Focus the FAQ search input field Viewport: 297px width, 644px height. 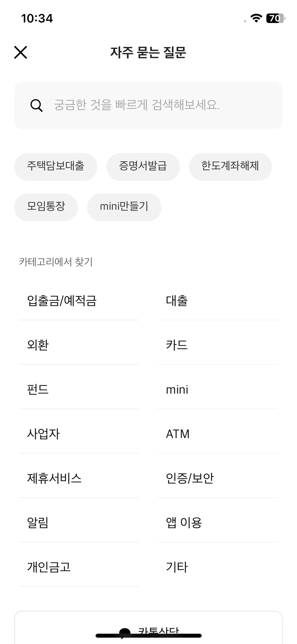pyautogui.click(x=148, y=105)
